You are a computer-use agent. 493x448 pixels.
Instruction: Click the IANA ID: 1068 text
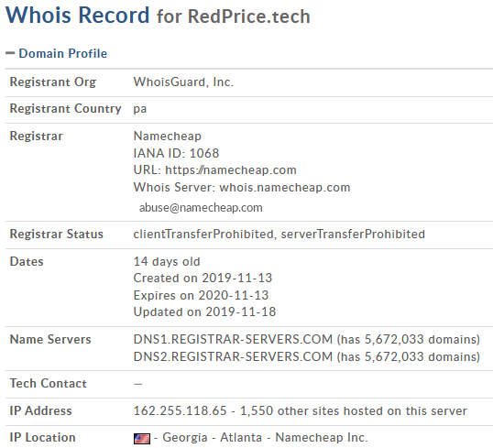pyautogui.click(x=176, y=153)
